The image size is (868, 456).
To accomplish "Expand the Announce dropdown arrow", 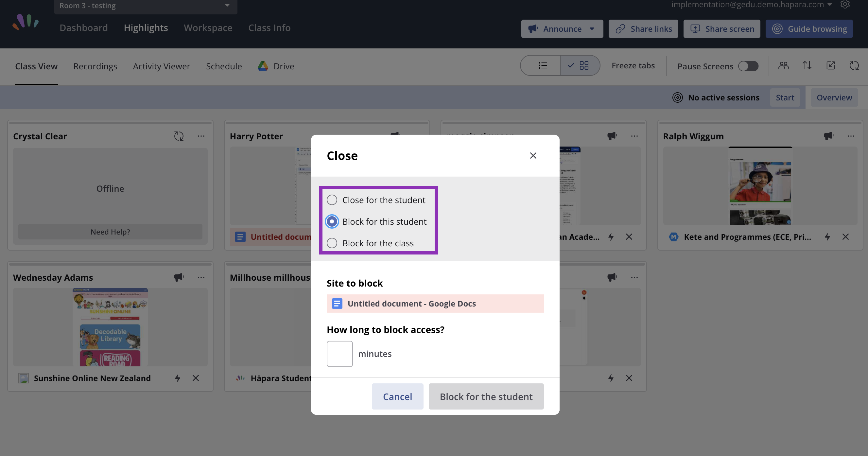I will click(x=592, y=29).
